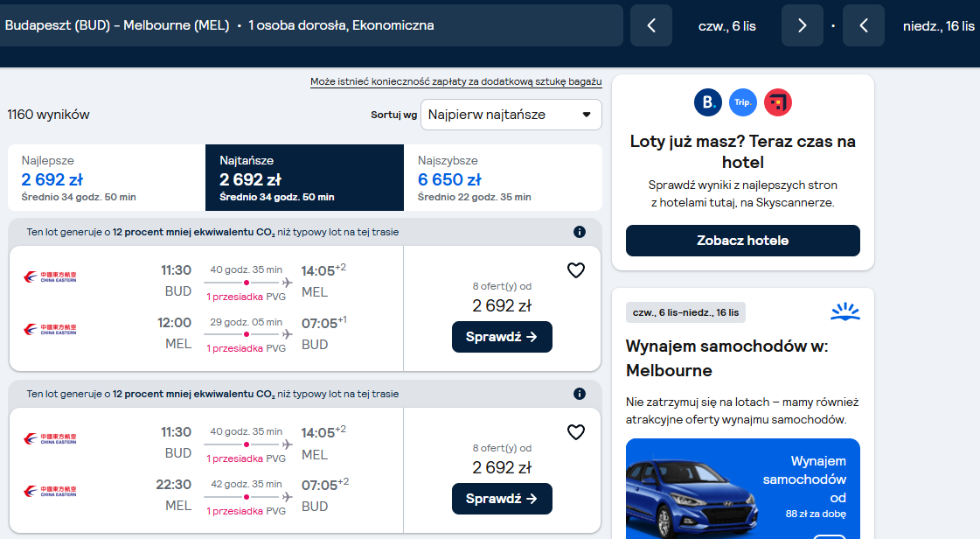Switch to the Najtańsze tab
980x539 pixels.
click(x=304, y=178)
